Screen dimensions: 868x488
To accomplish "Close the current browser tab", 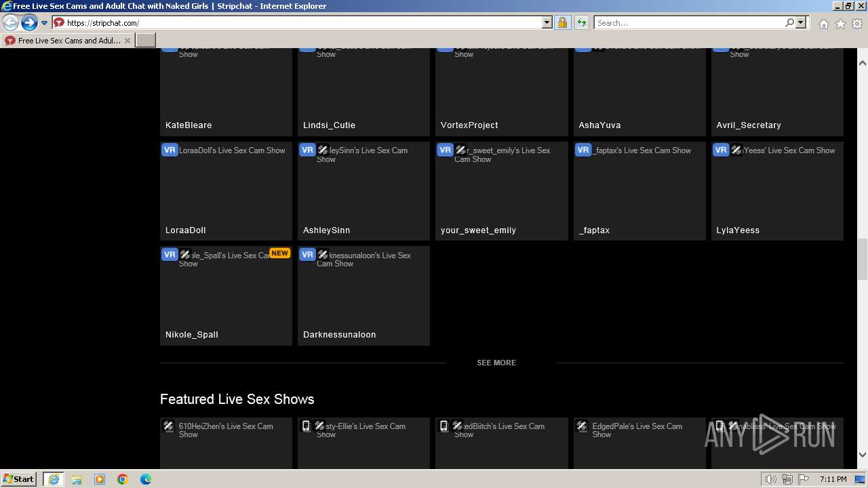I will [x=127, y=41].
